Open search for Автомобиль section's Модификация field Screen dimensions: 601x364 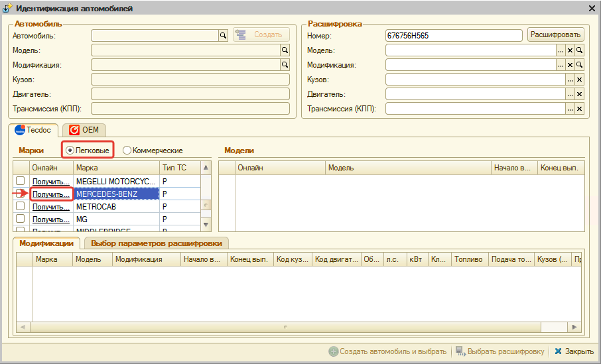(x=285, y=65)
